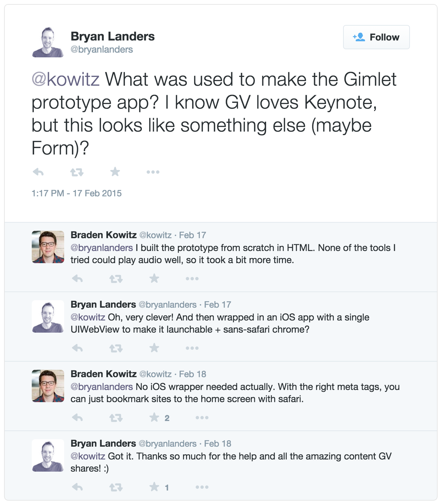Retweet Kowitz's 'No iOS wrapper needed' tweet
The width and height of the screenshot is (441, 504).
tap(116, 418)
